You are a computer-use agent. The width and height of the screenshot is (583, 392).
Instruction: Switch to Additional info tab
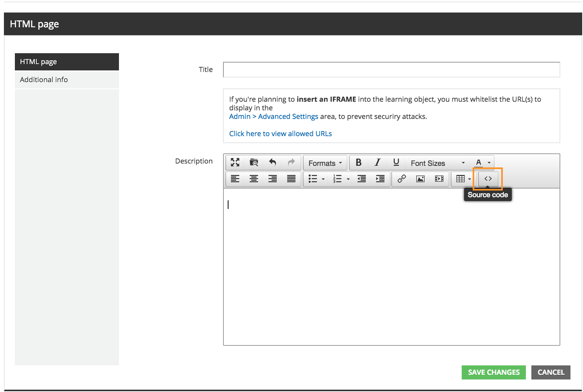(44, 80)
